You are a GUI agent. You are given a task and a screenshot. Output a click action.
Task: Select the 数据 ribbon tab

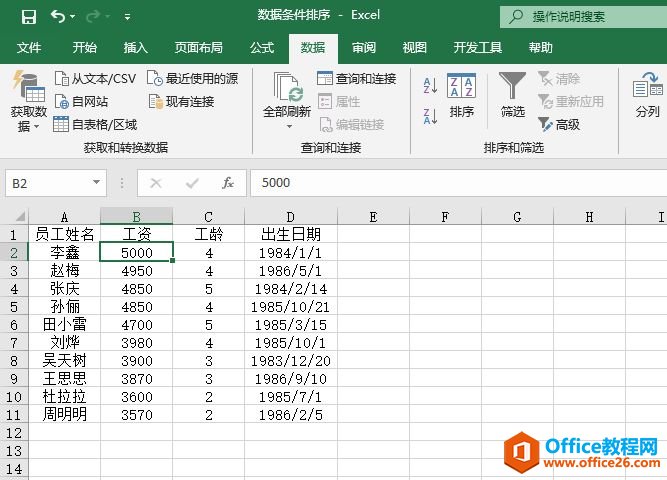pos(313,48)
